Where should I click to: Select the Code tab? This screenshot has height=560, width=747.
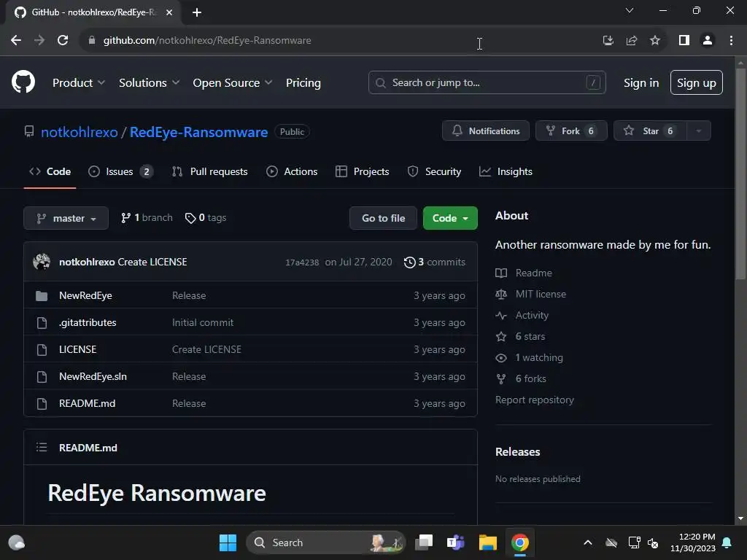pos(50,171)
